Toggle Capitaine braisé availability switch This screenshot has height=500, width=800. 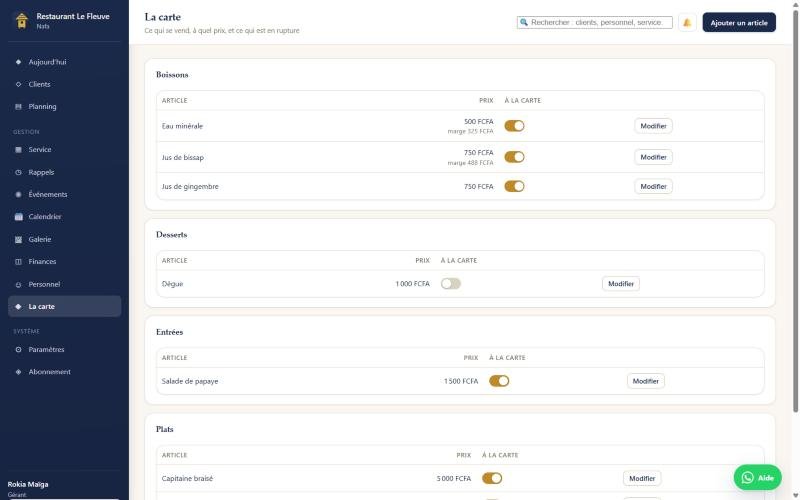(492, 478)
